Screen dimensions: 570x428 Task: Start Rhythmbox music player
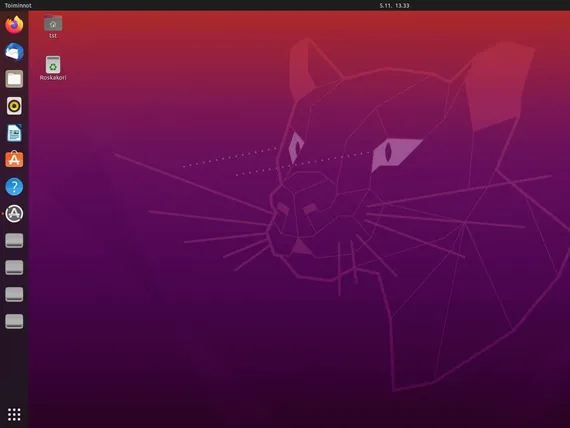click(14, 106)
